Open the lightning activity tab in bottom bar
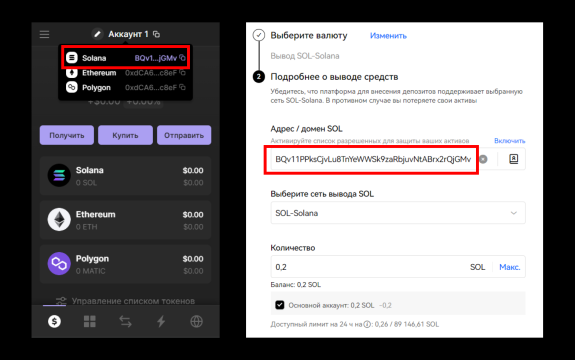Screen dimensions: 575x360 [161, 322]
